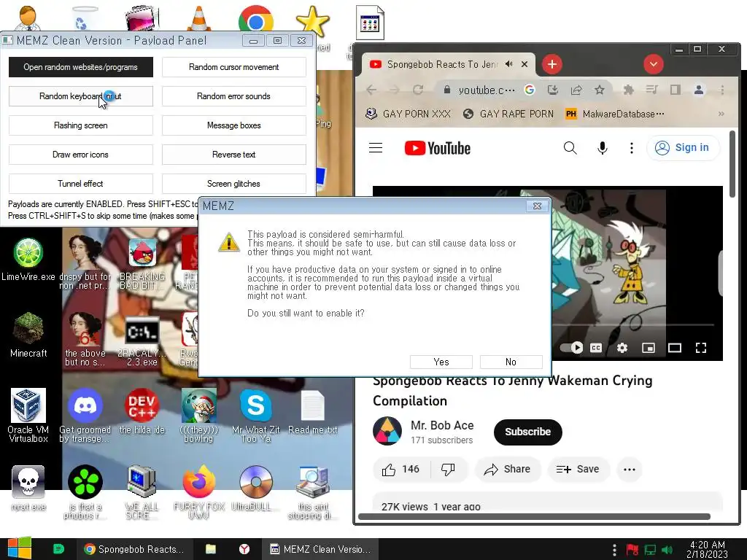Click taskbar volume speaker icon

click(667, 550)
